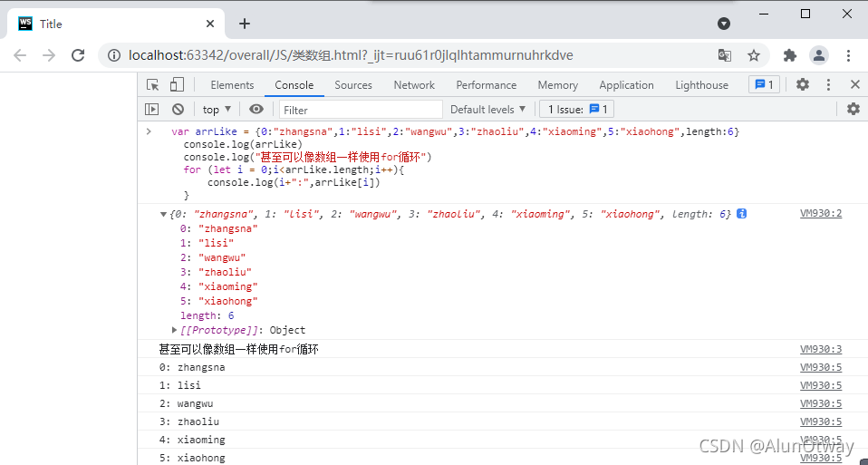Viewport: 868px width, 465px height.
Task: Minimize the browser window
Action: tap(764, 15)
